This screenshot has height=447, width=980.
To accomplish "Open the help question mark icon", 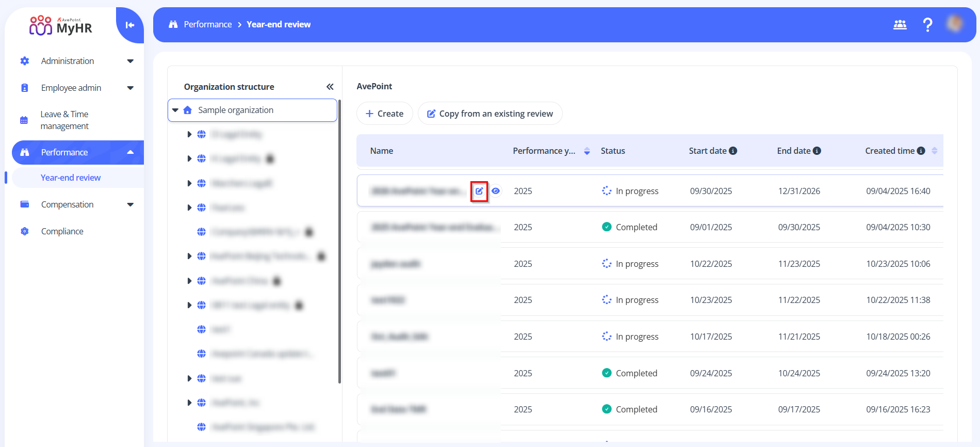I will click(927, 25).
